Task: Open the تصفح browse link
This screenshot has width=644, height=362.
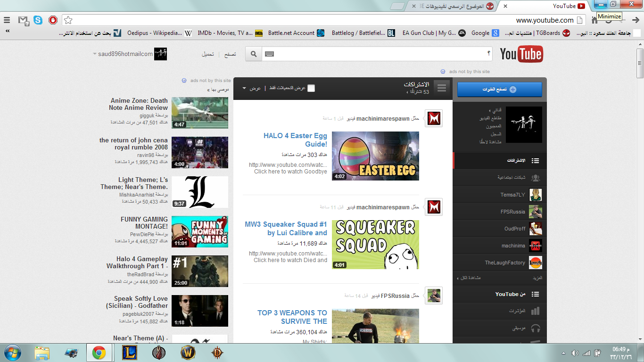Action: coord(230,54)
